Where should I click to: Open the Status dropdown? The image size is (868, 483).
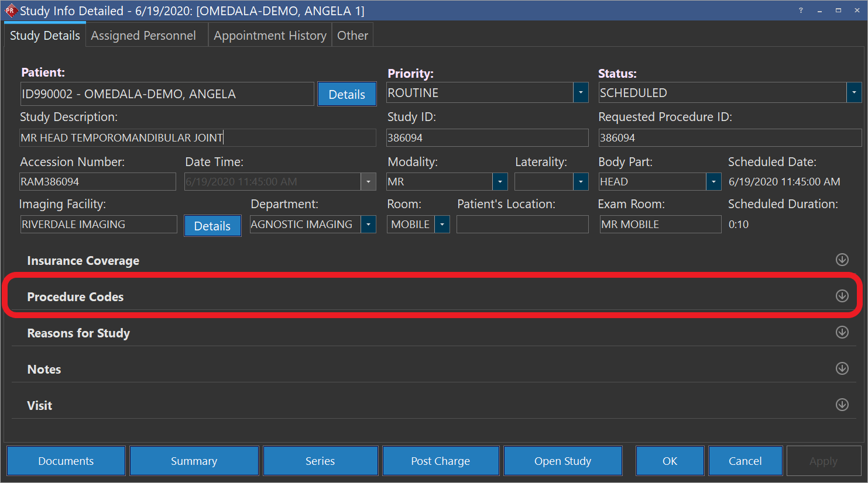pos(854,92)
